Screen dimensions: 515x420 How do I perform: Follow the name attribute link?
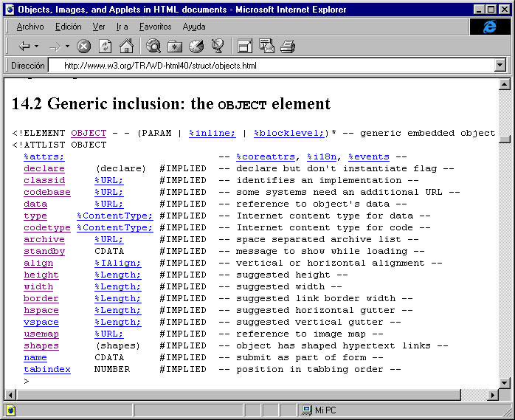click(x=35, y=358)
